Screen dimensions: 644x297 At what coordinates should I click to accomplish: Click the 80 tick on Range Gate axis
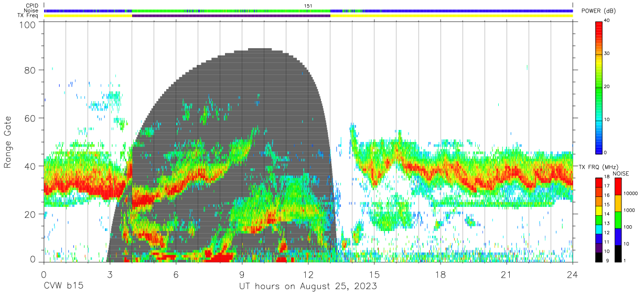pos(29,71)
